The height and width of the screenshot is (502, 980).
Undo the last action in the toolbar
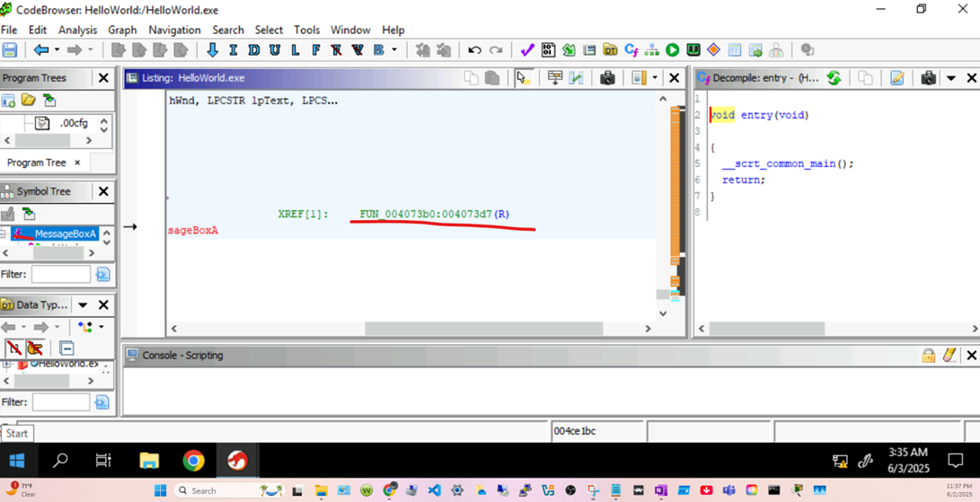pos(475,50)
